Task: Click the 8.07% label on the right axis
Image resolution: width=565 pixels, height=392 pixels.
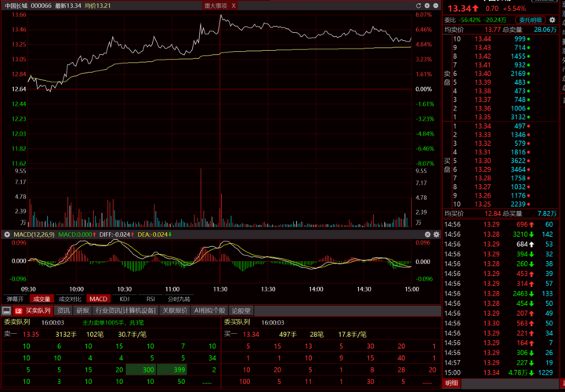Action: [423, 15]
